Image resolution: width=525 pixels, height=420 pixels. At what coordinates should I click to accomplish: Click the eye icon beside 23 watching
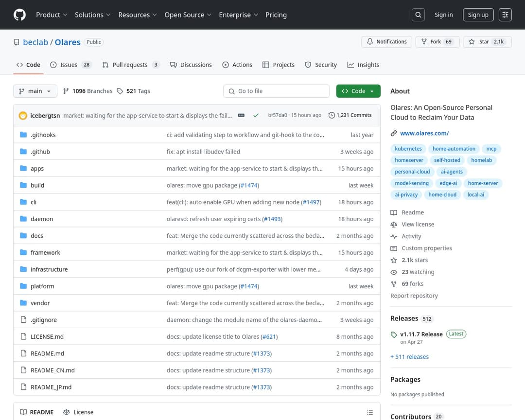[x=394, y=272]
